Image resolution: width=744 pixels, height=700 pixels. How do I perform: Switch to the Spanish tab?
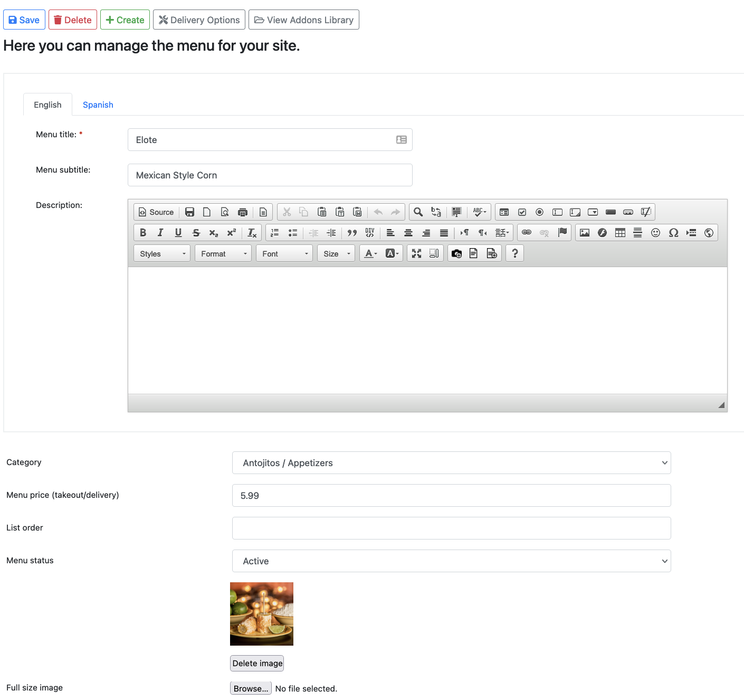click(98, 105)
